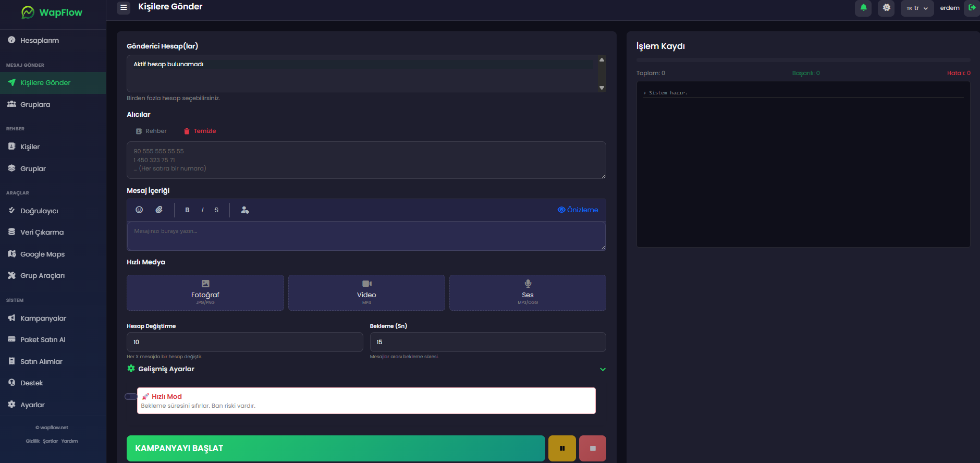Open Yardım footer link
980x463 pixels.
[69, 441]
